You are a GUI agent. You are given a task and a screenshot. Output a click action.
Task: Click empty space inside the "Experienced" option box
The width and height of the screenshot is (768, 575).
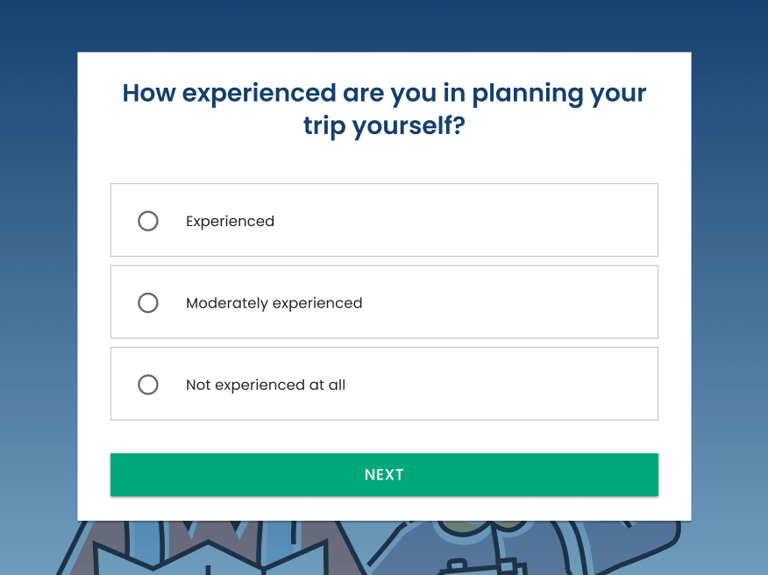pyautogui.click(x=500, y=221)
